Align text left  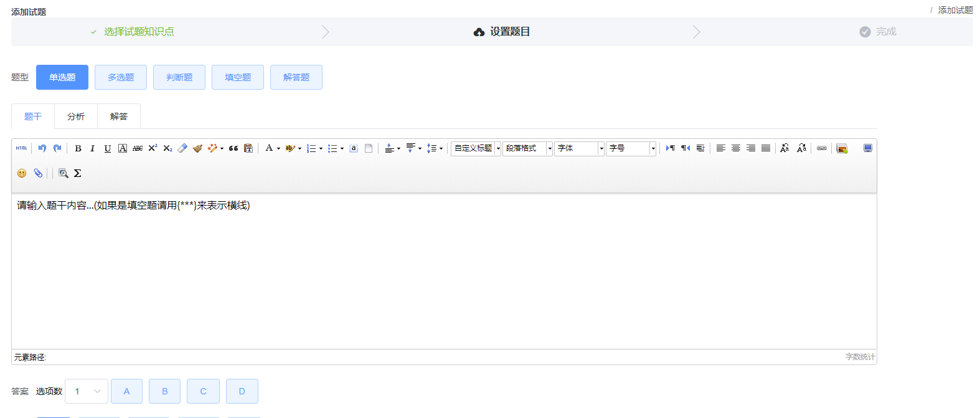pyautogui.click(x=721, y=148)
